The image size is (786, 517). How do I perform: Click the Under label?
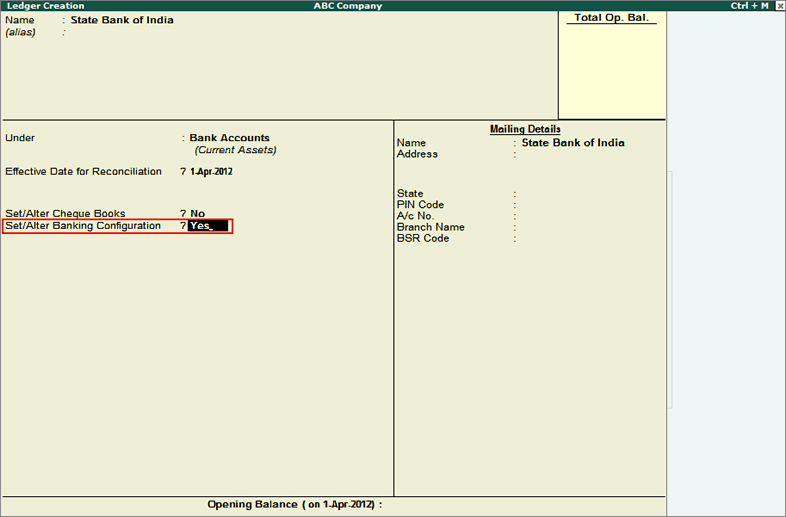20,138
